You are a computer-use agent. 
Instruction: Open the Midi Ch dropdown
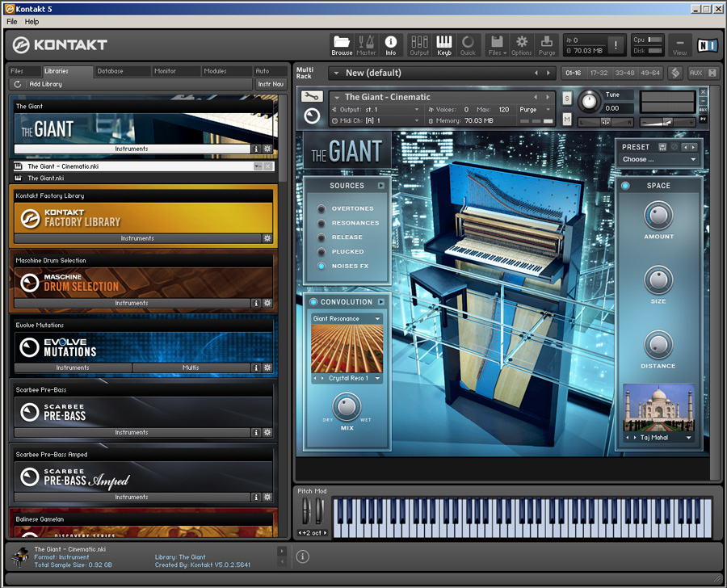pos(376,120)
